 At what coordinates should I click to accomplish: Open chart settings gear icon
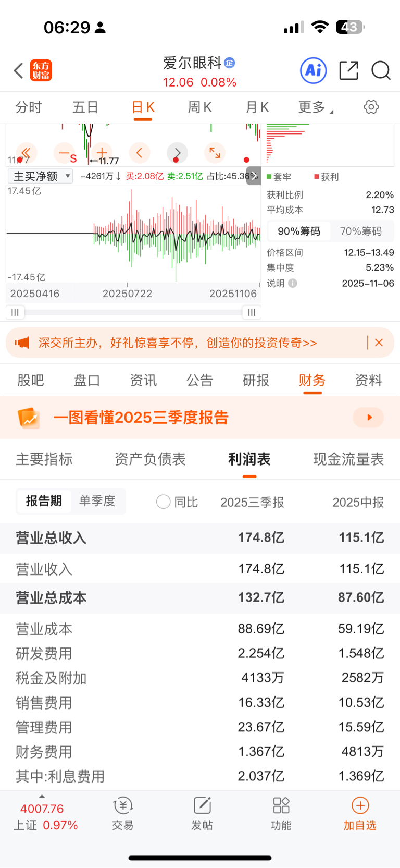tap(371, 107)
